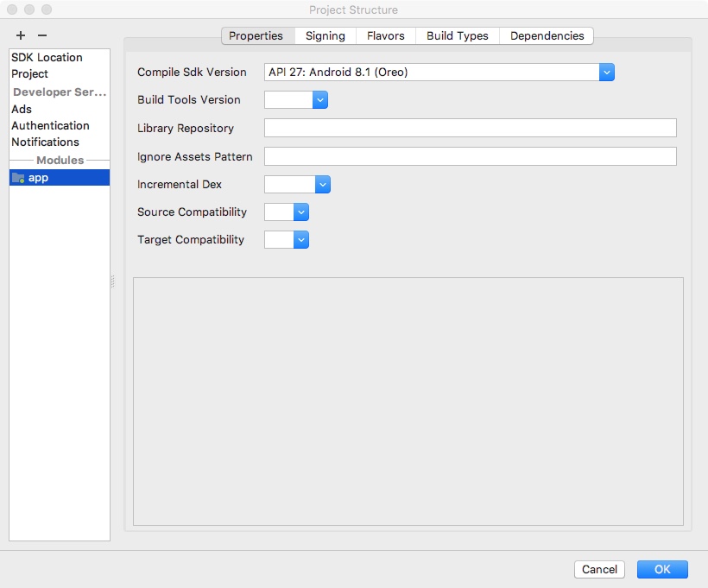Click the minus icon to remove module

[41, 35]
